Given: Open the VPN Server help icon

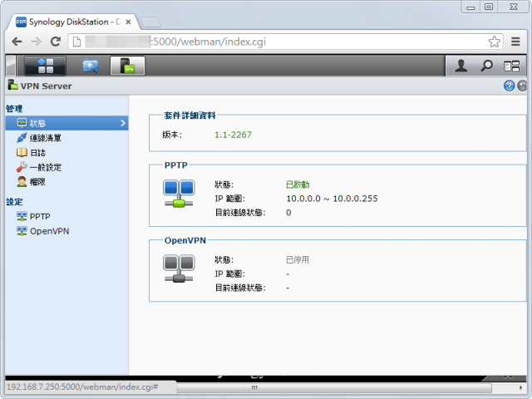Looking at the screenshot, I should click(509, 86).
